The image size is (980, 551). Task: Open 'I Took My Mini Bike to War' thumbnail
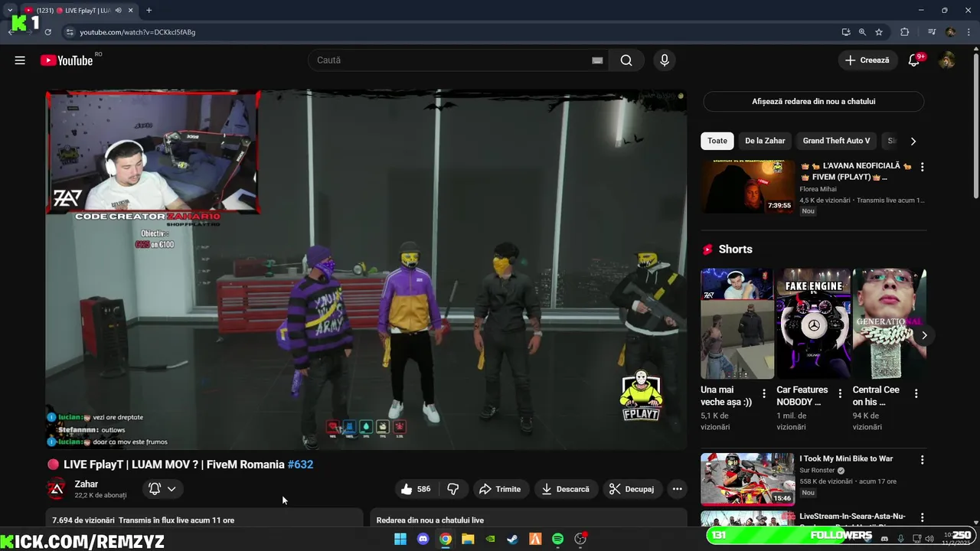point(748,479)
